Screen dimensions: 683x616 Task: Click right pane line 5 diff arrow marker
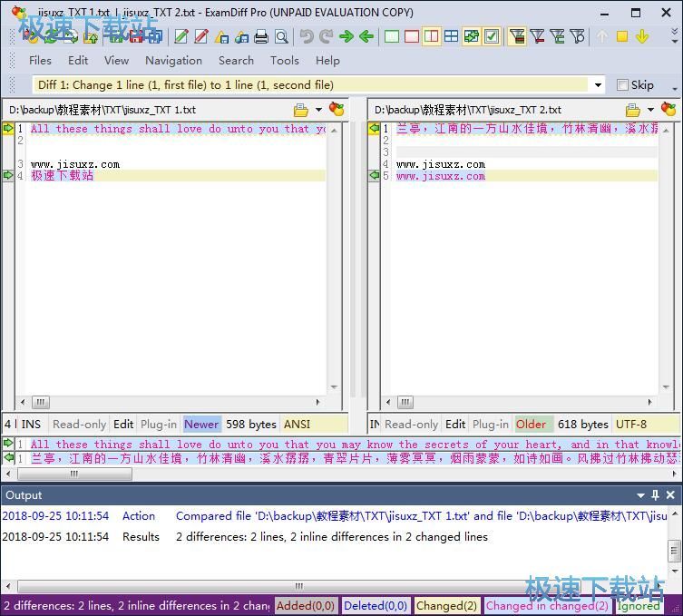pyautogui.click(x=374, y=176)
